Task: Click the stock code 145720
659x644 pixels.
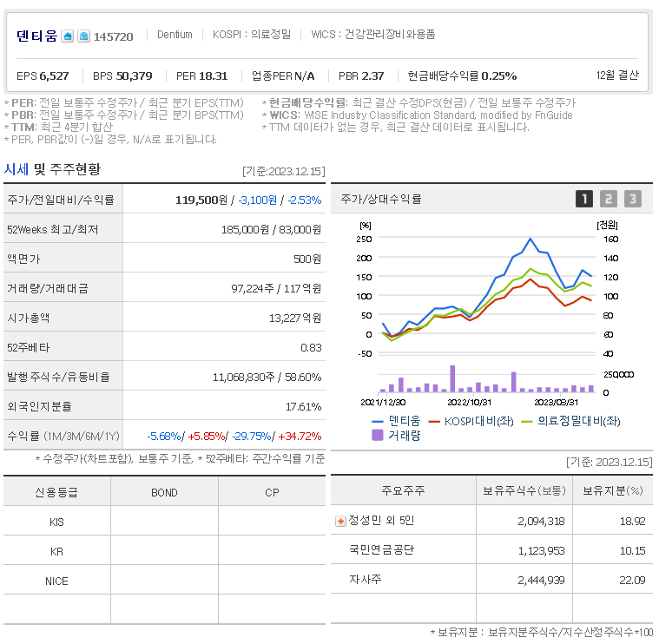Action: click(x=113, y=37)
